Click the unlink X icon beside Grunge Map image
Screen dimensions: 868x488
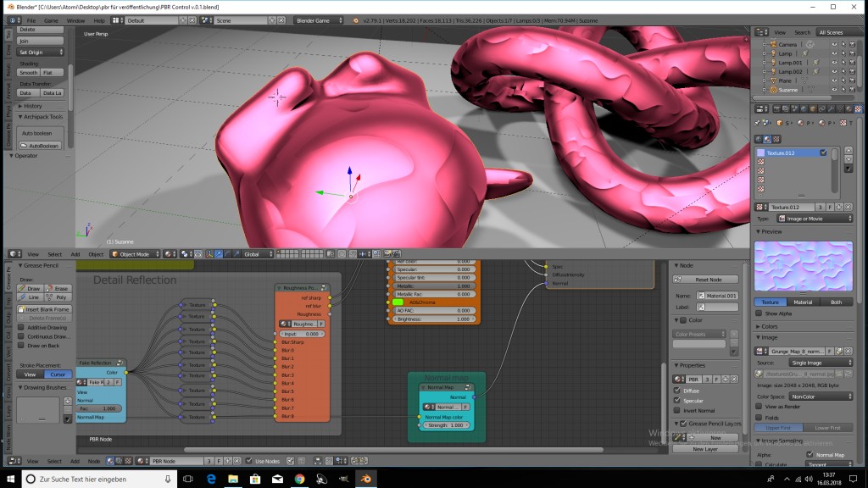click(849, 352)
